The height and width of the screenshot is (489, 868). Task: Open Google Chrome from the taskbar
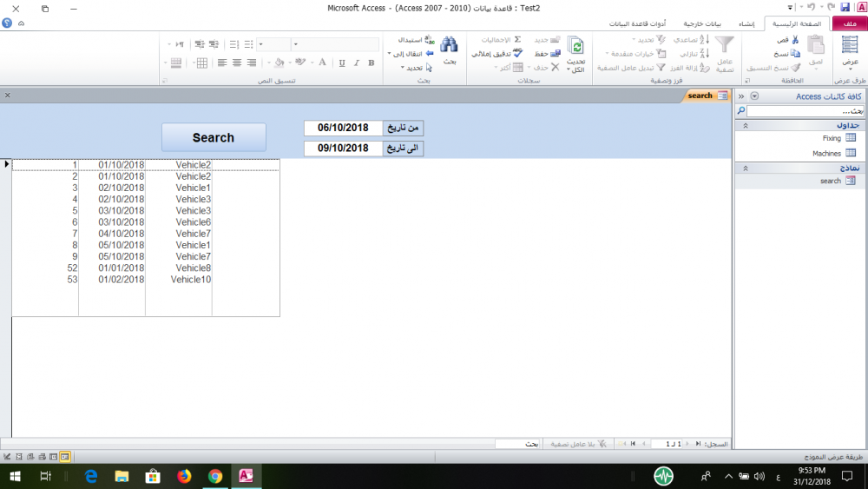point(215,476)
